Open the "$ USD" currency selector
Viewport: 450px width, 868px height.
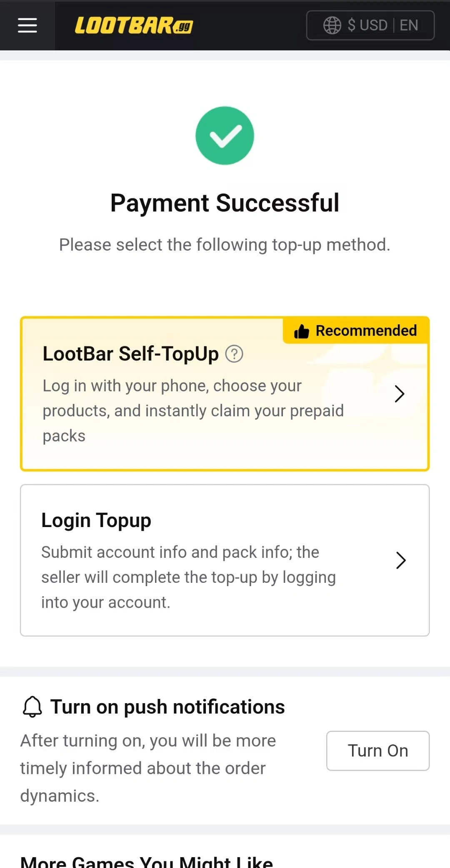[367, 25]
